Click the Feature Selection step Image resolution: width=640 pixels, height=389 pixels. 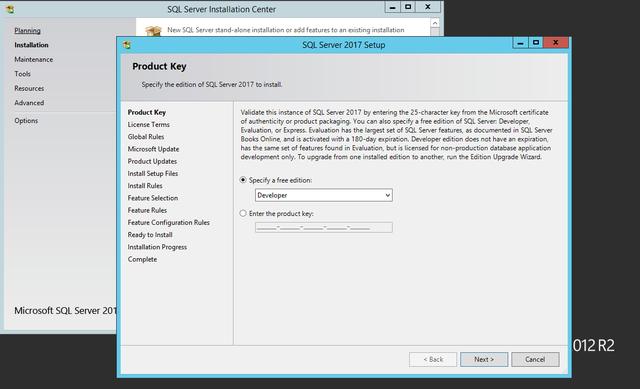tap(153, 198)
